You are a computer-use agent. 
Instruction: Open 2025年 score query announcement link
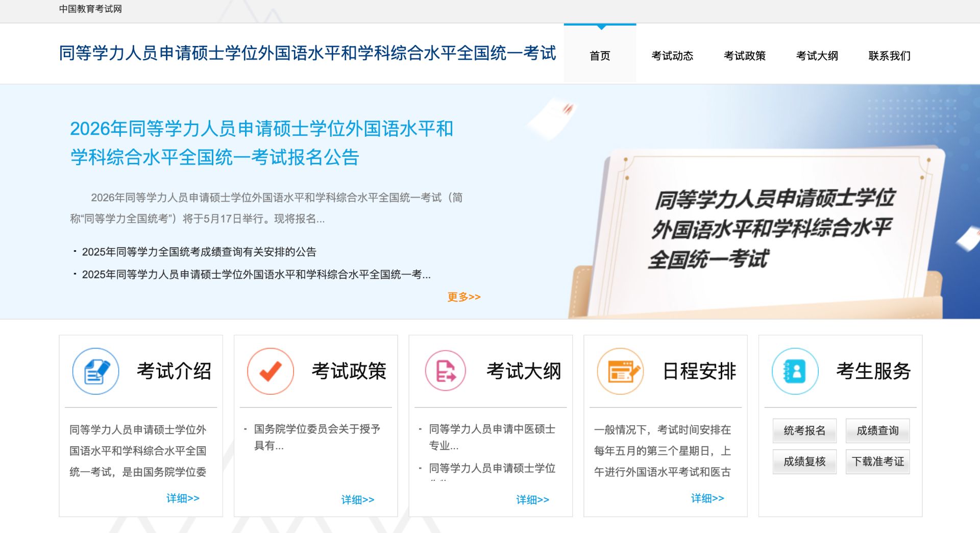[199, 252]
